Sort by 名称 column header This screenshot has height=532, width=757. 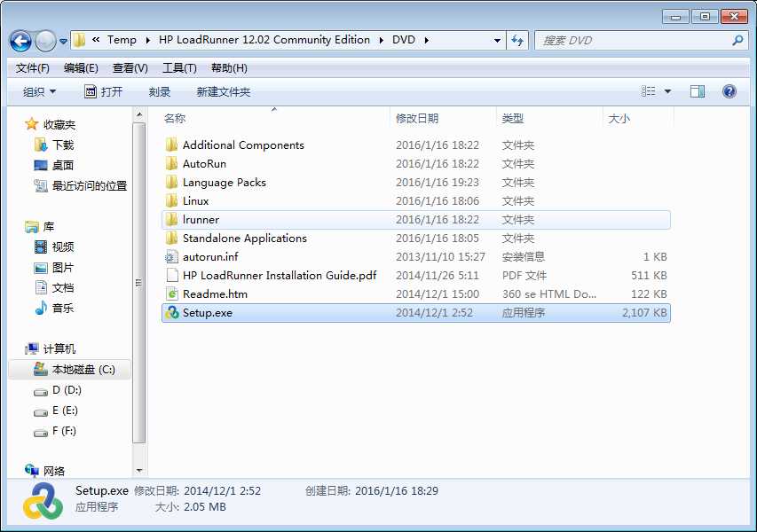(175, 118)
